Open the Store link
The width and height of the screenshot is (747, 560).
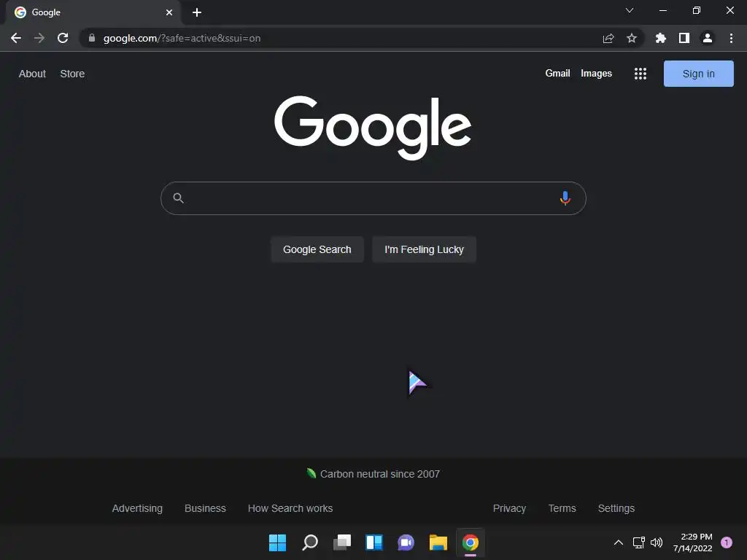pyautogui.click(x=72, y=74)
